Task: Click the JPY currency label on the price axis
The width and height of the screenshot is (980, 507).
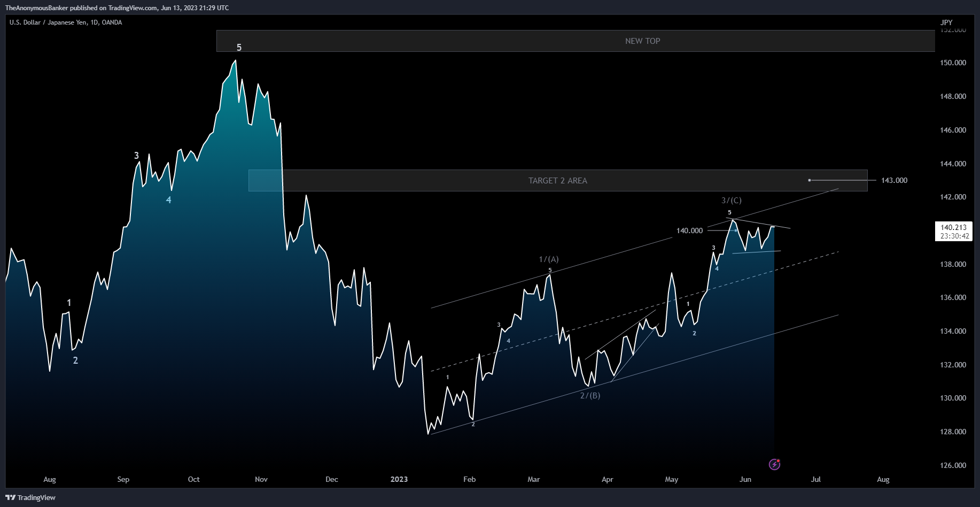Action: tap(946, 22)
